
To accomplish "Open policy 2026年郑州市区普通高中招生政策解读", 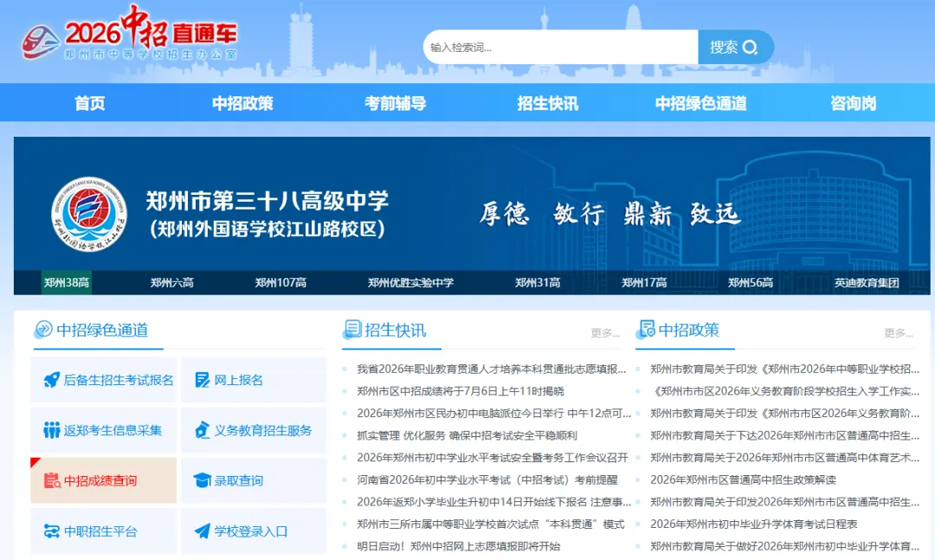I will pos(743,480).
